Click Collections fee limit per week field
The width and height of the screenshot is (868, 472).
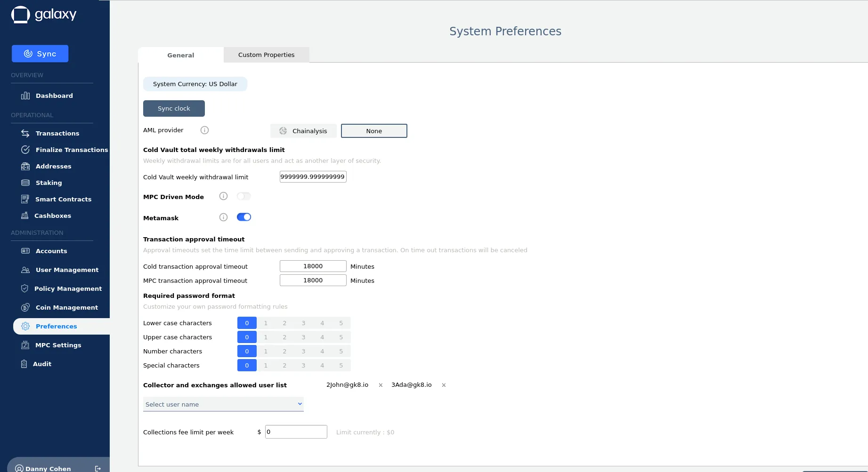(x=296, y=432)
